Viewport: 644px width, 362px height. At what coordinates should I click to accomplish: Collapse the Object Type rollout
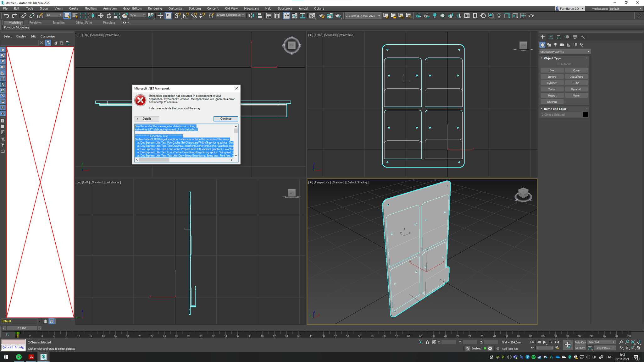[x=552, y=58]
